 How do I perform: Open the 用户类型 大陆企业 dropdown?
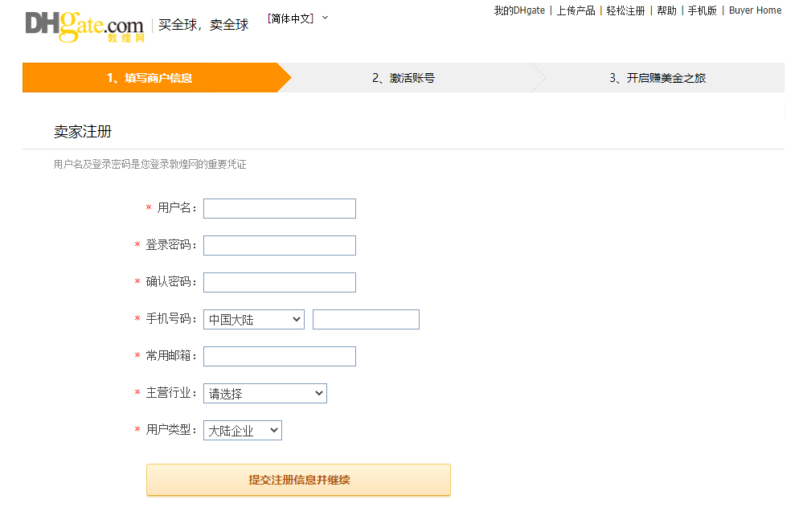pyautogui.click(x=242, y=431)
